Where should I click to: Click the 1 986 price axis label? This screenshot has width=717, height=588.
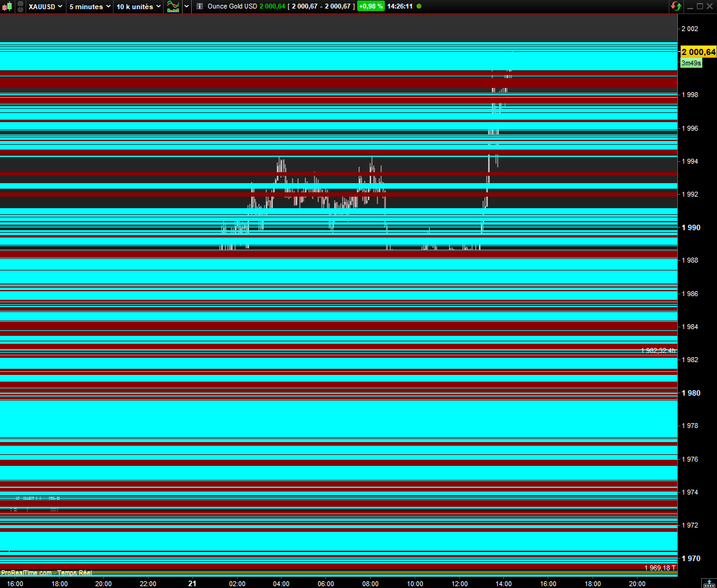690,294
